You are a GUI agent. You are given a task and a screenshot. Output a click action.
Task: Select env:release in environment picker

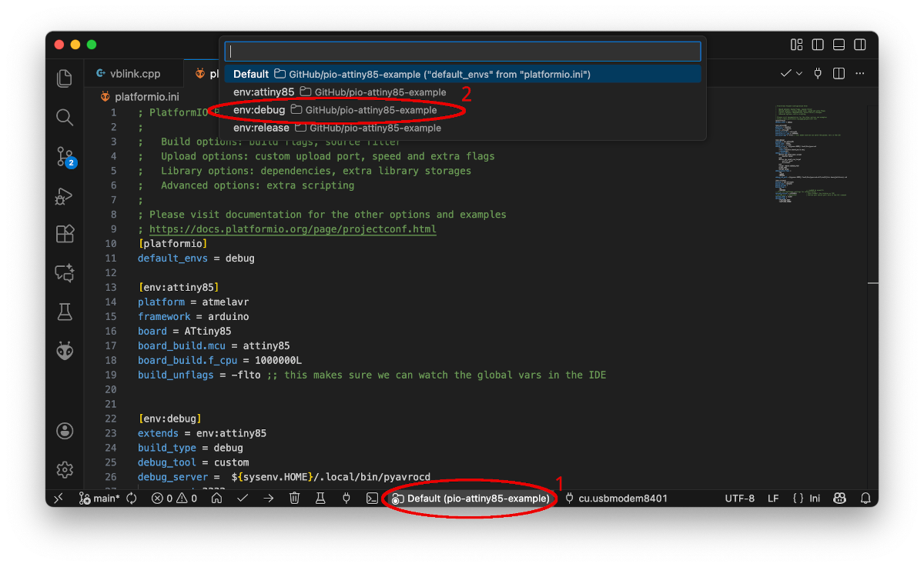point(463,128)
